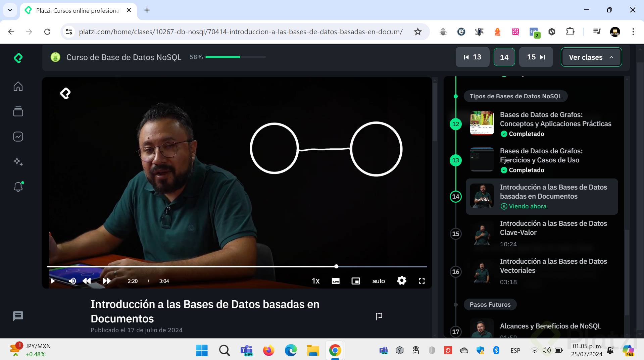644x360 pixels.
Task: Go back in browser history
Action: click(x=11, y=32)
